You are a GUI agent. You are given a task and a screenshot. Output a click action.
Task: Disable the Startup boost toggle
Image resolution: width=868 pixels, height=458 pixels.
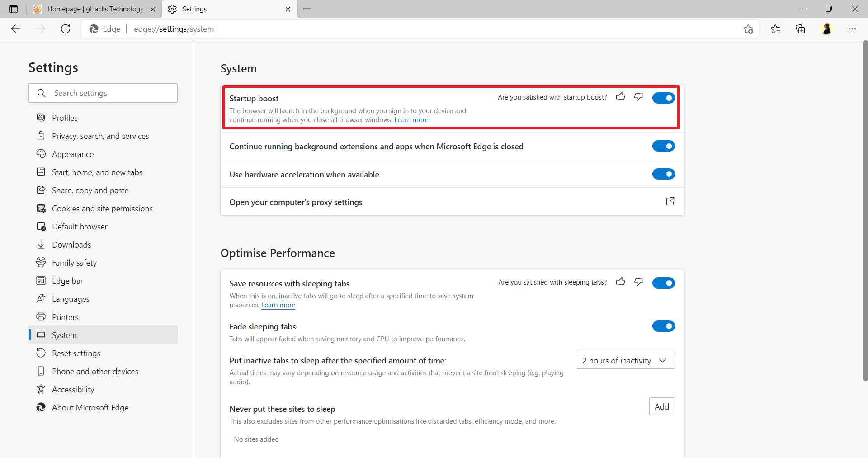click(663, 98)
